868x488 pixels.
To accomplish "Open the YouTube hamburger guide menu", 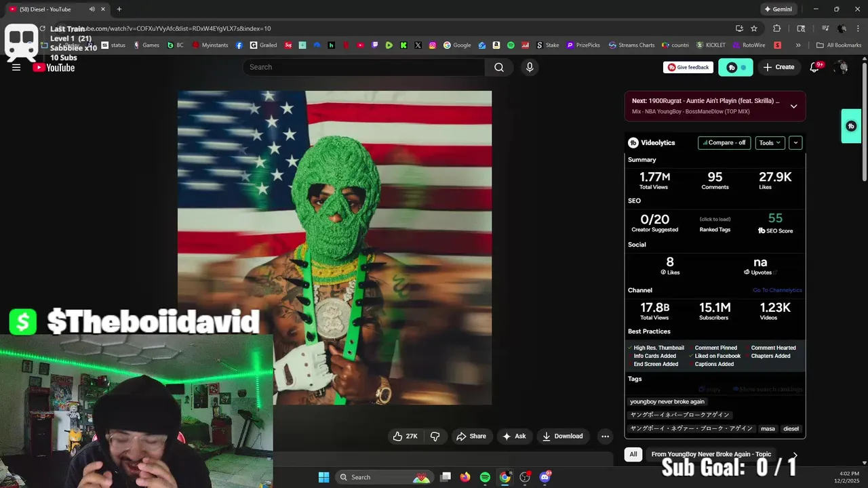I will pyautogui.click(x=16, y=67).
